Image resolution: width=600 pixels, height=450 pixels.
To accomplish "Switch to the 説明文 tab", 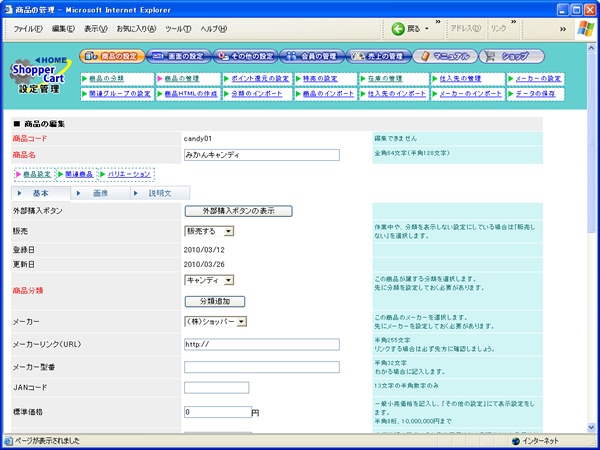I will click(160, 194).
